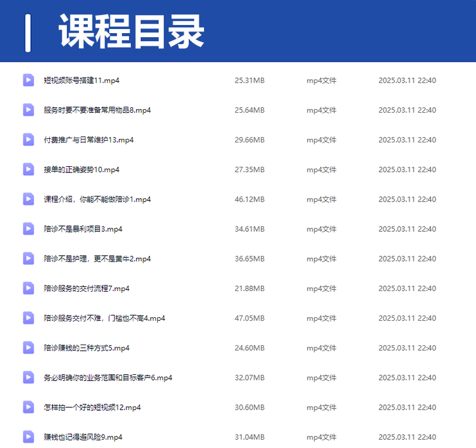
Task: Click mp4文件 type in 陪诊不是暴利项目3 row
Action: (321, 229)
